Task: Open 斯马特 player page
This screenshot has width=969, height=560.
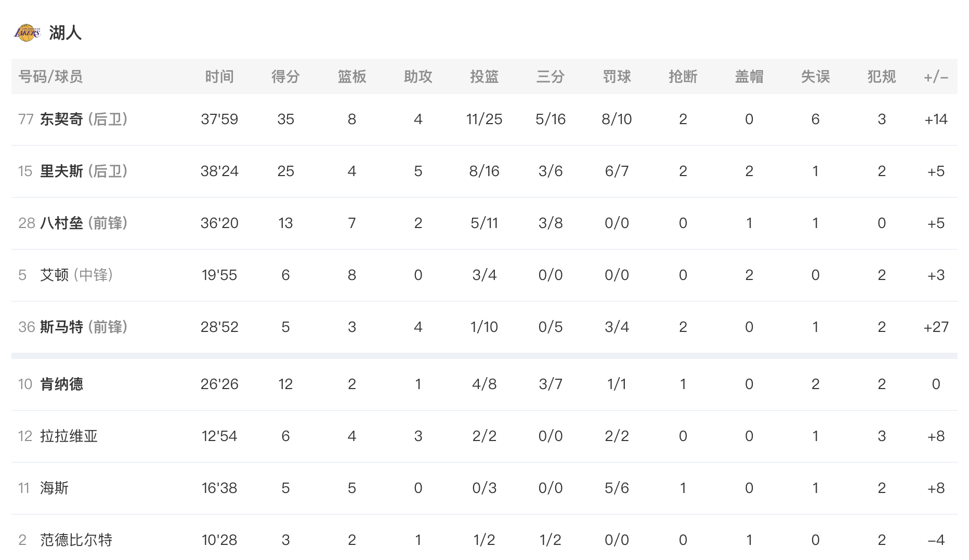Action: point(61,327)
